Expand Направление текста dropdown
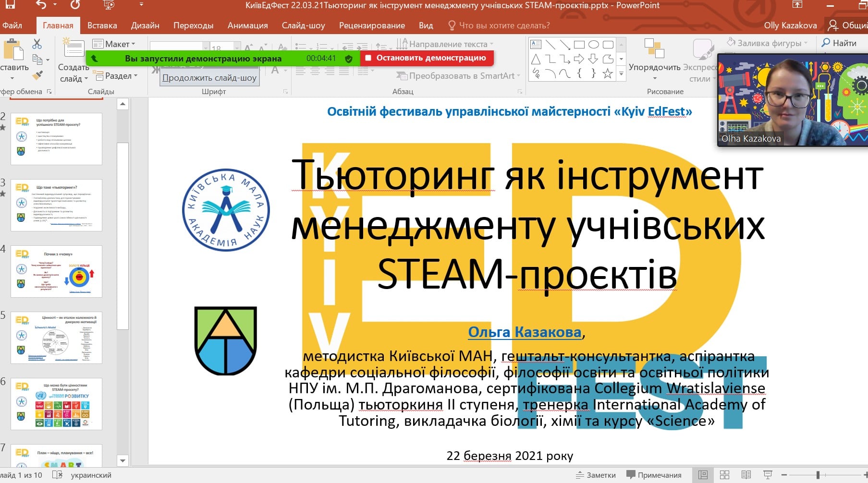 (x=445, y=44)
